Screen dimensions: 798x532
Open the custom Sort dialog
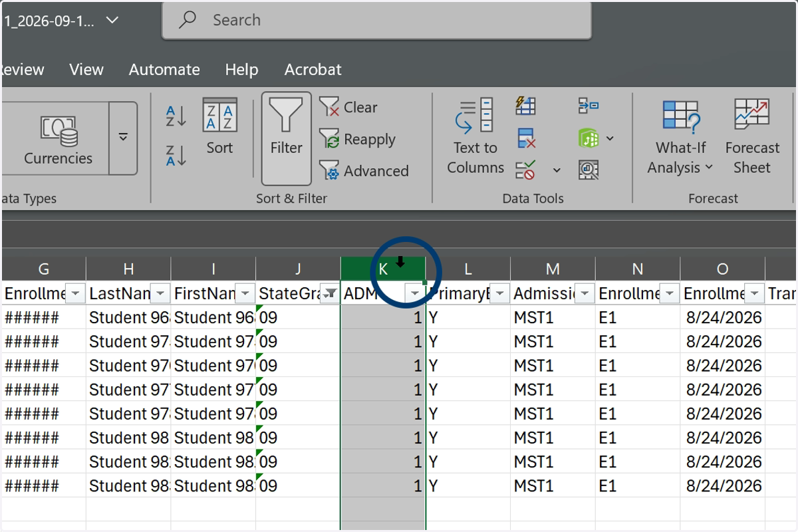tap(219, 127)
